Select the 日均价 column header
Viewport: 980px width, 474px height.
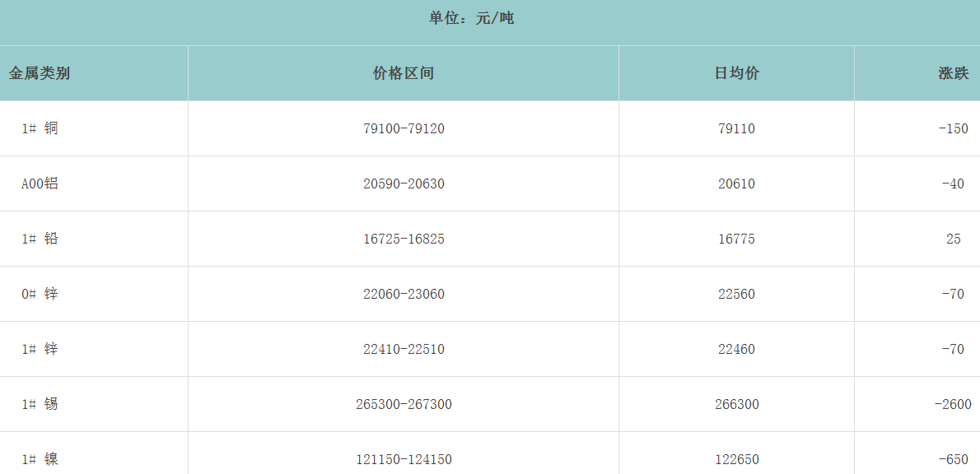[736, 73]
